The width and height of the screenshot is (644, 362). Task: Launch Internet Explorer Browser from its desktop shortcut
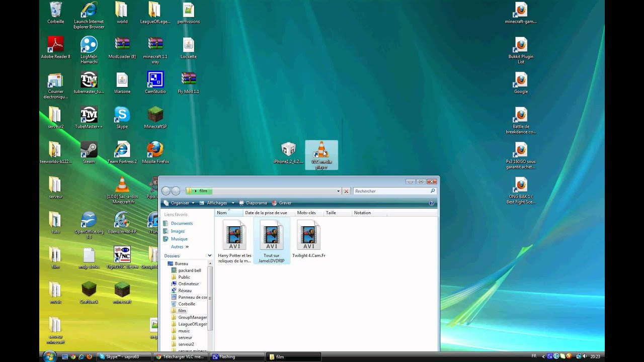pos(89,15)
